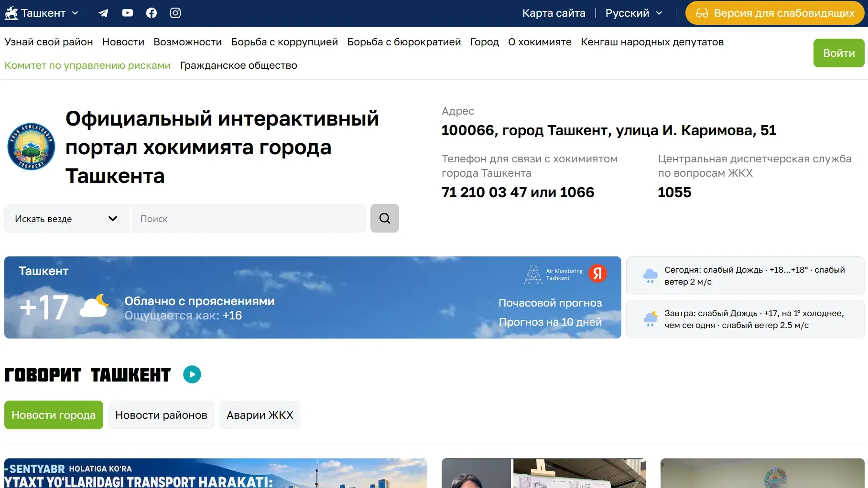The height and width of the screenshot is (488, 868).
Task: Open Комитет по управлению рисками
Action: tap(87, 65)
